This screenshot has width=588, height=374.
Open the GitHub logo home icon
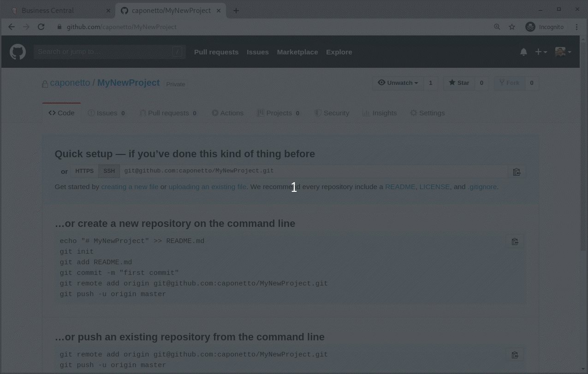(18, 52)
